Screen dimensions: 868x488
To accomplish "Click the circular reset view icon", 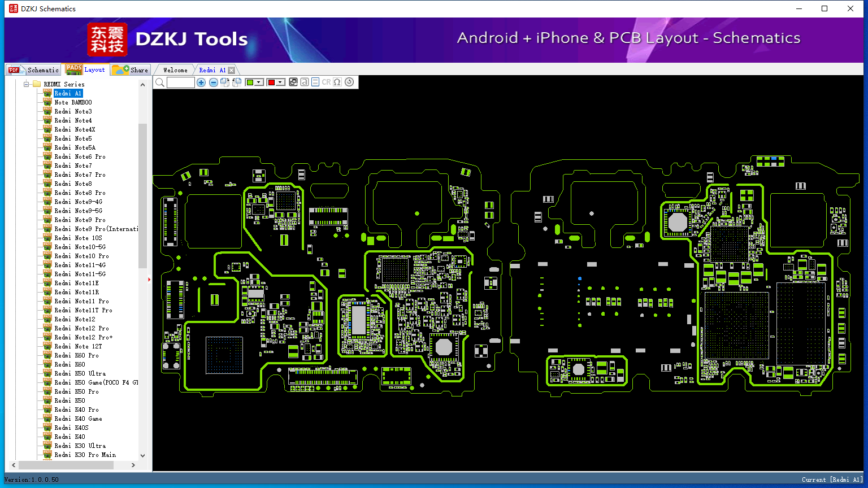I will click(x=349, y=82).
